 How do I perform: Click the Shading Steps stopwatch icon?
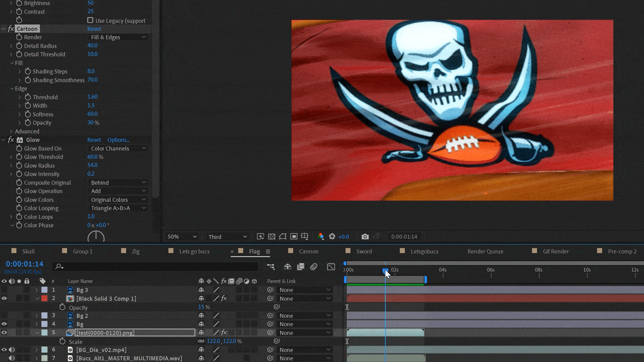click(x=28, y=71)
